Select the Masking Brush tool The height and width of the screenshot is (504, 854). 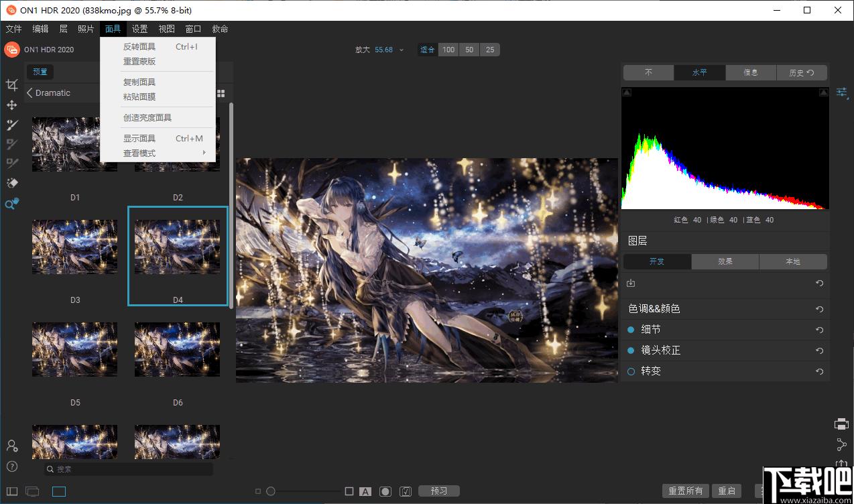pos(11,125)
